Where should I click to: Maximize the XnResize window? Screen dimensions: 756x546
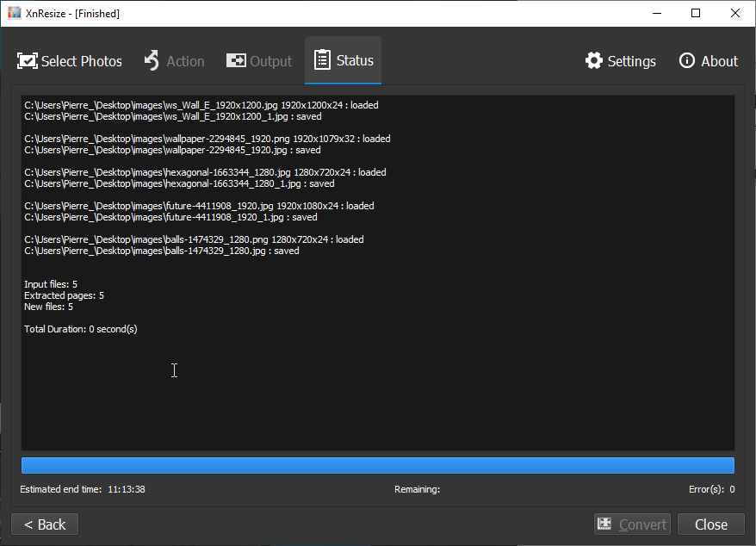pyautogui.click(x=696, y=14)
